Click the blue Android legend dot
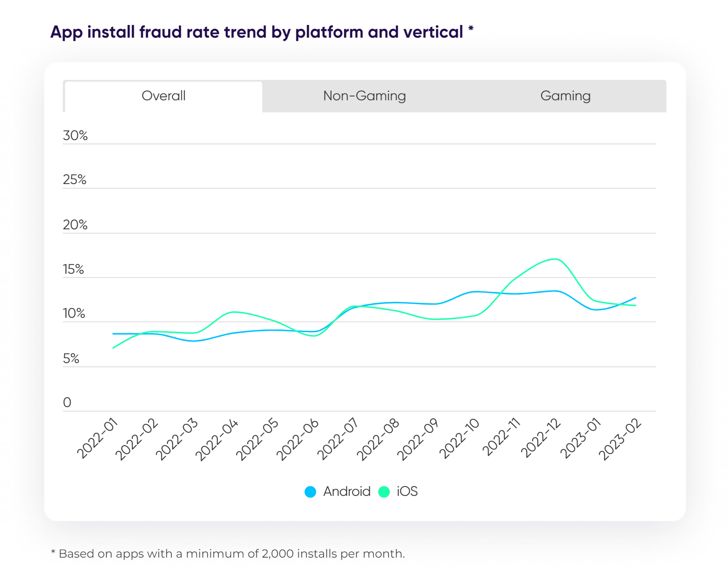Viewport: 728px width, 583px height. (x=310, y=492)
